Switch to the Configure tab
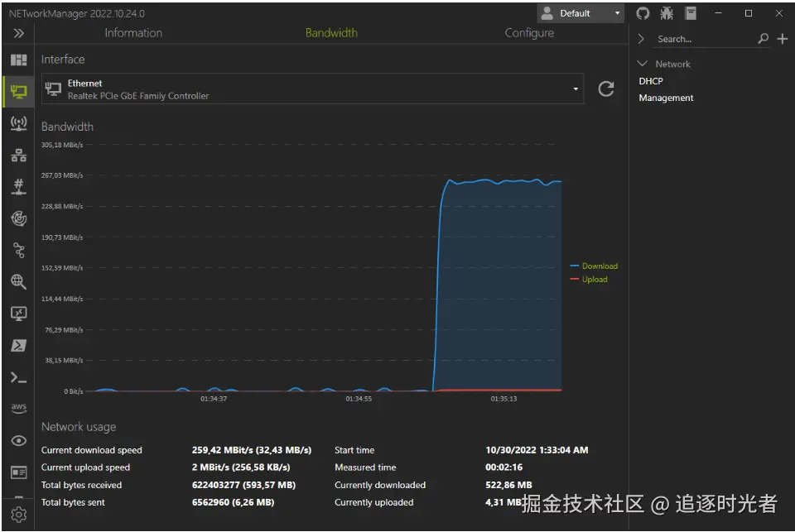 click(529, 33)
